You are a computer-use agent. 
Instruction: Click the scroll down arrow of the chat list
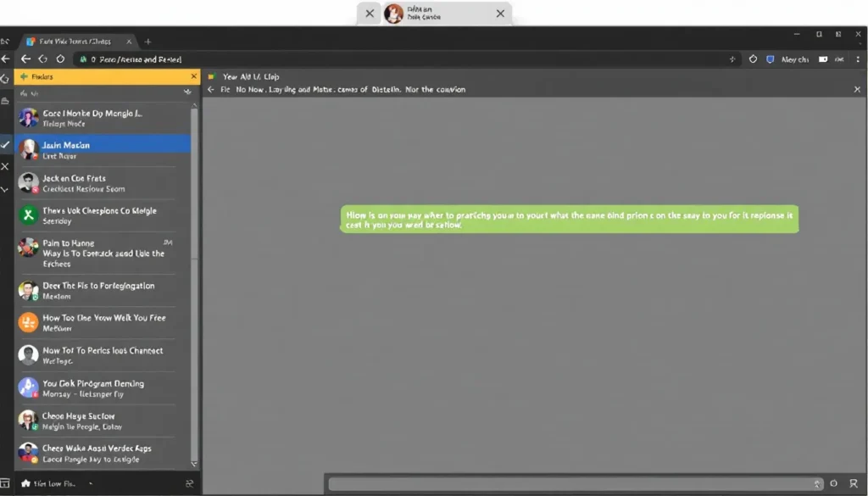(194, 464)
